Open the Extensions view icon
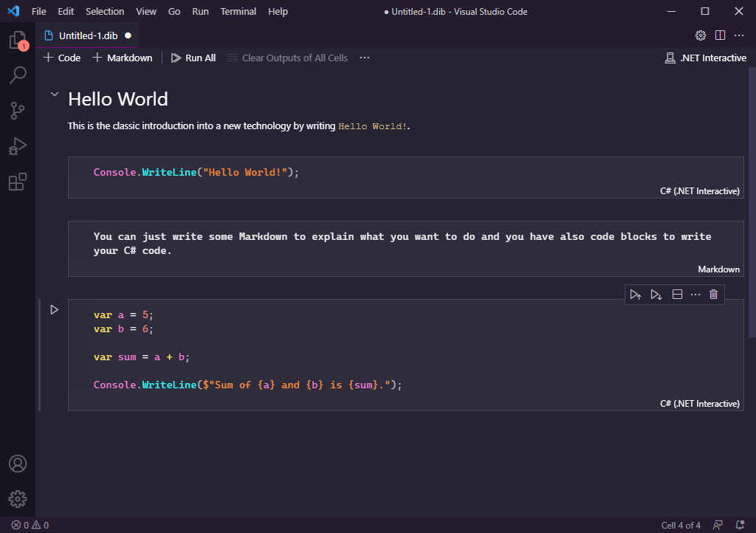756x533 pixels. 18,182
